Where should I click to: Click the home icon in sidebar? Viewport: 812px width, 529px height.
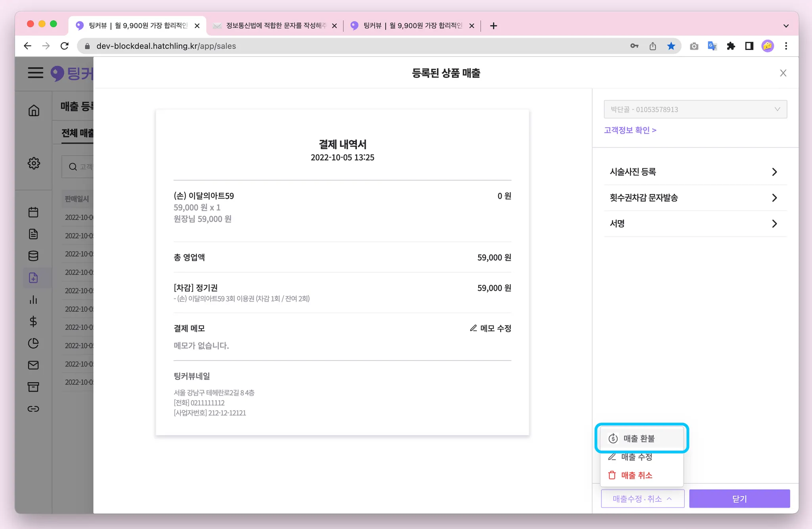click(34, 110)
